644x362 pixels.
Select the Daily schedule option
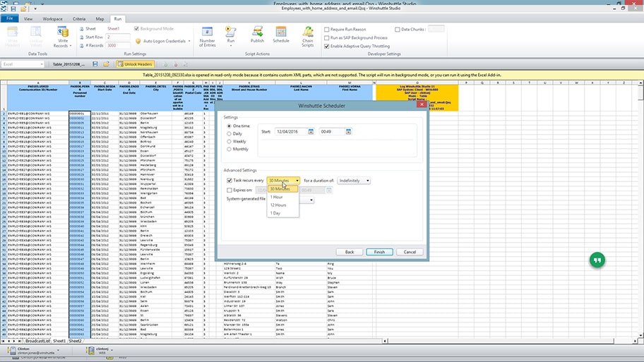[x=229, y=133]
